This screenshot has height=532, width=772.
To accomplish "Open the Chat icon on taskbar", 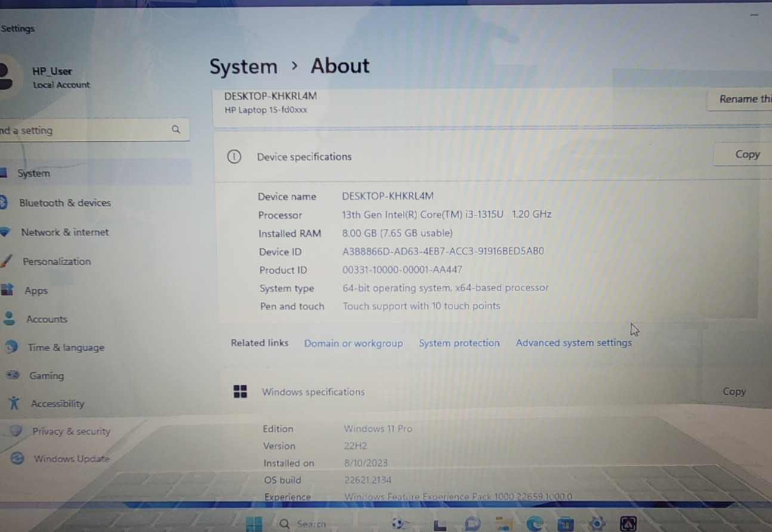I will pos(473,524).
